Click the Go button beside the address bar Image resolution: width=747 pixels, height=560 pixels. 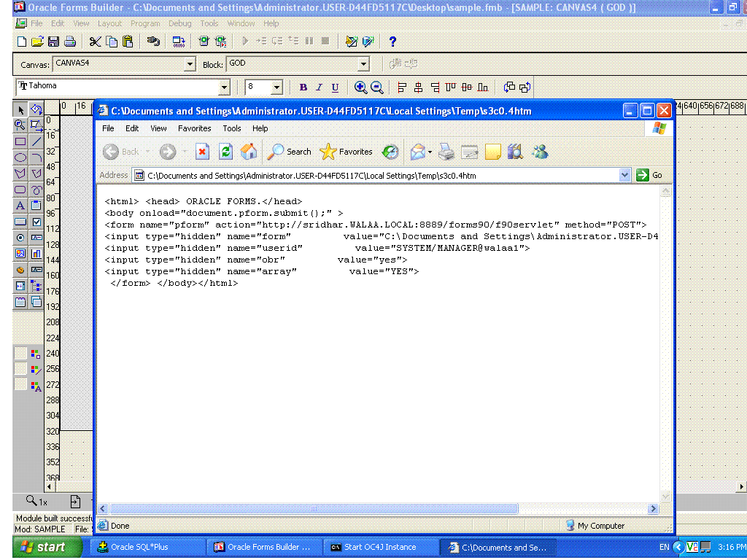click(x=649, y=175)
